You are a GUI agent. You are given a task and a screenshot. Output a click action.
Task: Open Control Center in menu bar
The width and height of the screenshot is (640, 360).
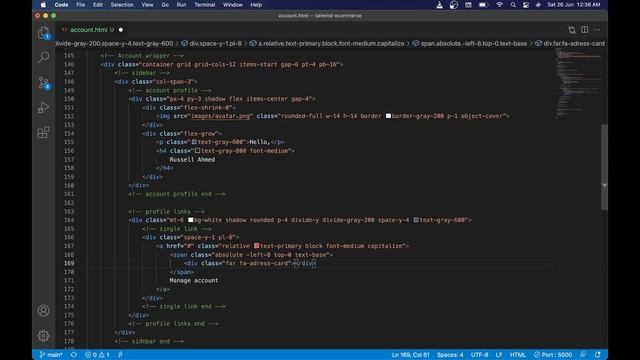(x=526, y=5)
